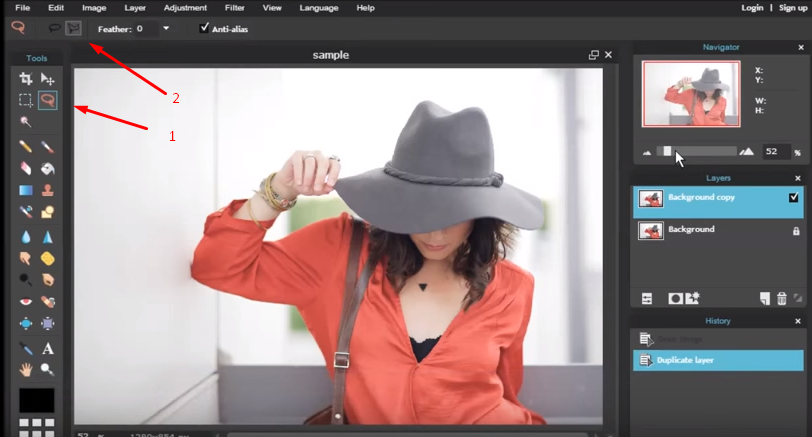The width and height of the screenshot is (812, 437).
Task: Select the Burn tool
Action: coord(48,280)
